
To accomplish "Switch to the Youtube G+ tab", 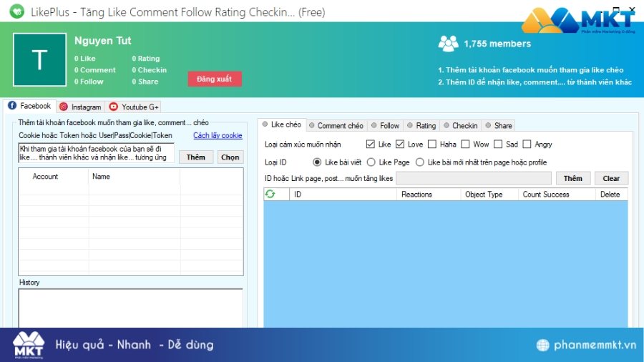I will coord(134,107).
